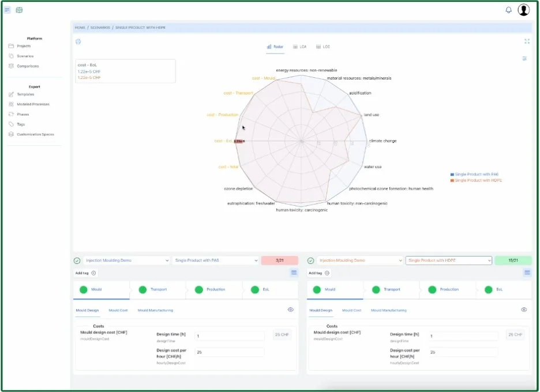
Task: Select the EoL phase in the right panel
Action: point(504,290)
